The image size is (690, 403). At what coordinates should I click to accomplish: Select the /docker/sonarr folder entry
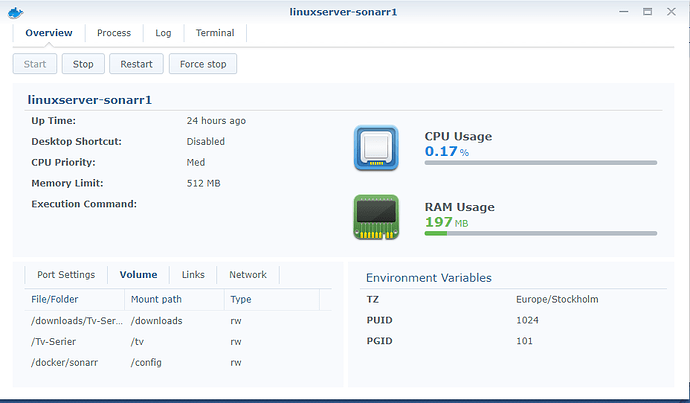point(64,363)
